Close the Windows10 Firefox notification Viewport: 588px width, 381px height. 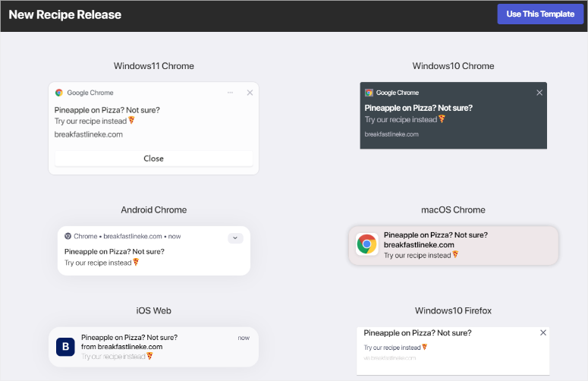(x=543, y=332)
